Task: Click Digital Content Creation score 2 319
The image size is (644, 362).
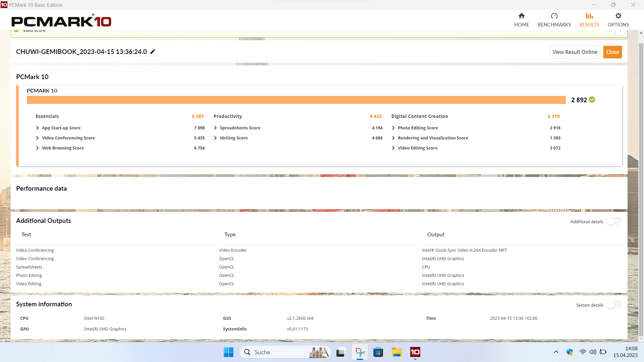Action: tap(553, 116)
